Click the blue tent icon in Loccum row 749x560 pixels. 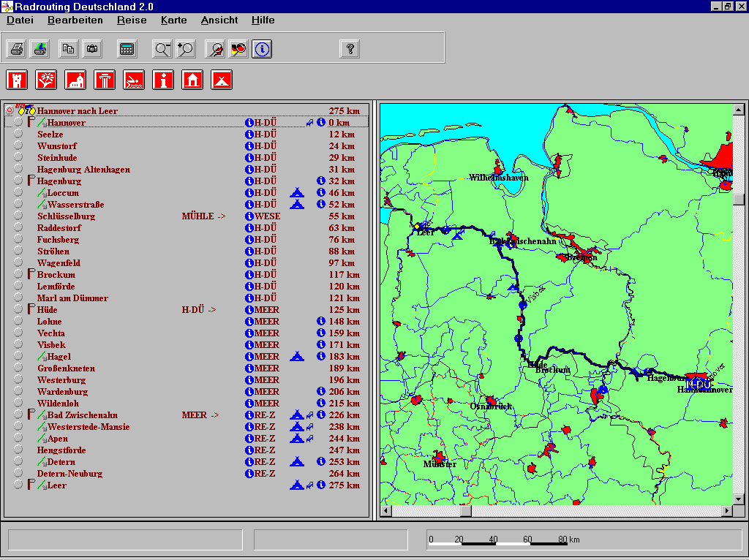click(x=297, y=193)
